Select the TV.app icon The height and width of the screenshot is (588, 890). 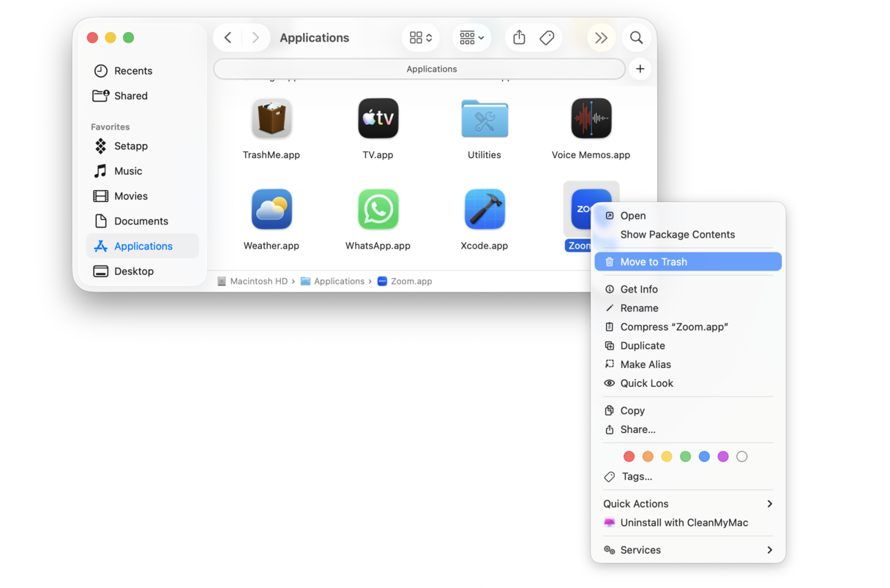click(378, 118)
